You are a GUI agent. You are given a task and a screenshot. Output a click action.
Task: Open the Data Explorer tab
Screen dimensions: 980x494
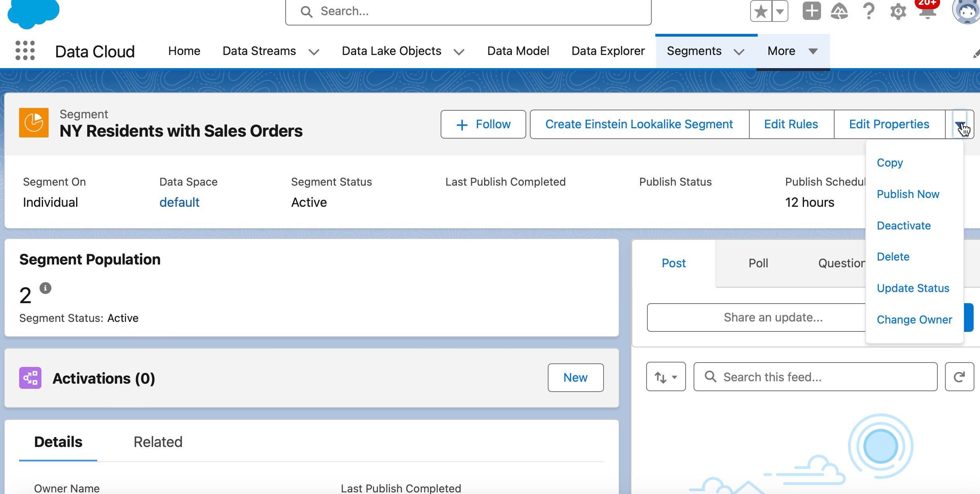(x=608, y=51)
